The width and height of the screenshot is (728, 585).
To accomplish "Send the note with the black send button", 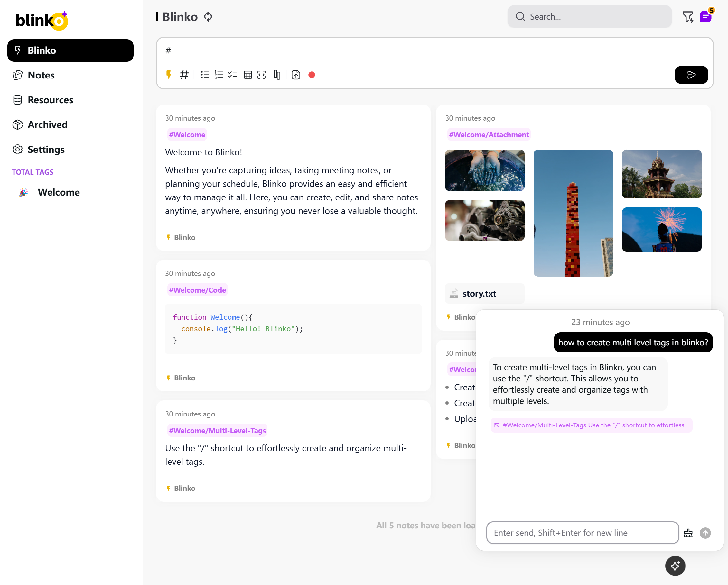I will 691,75.
